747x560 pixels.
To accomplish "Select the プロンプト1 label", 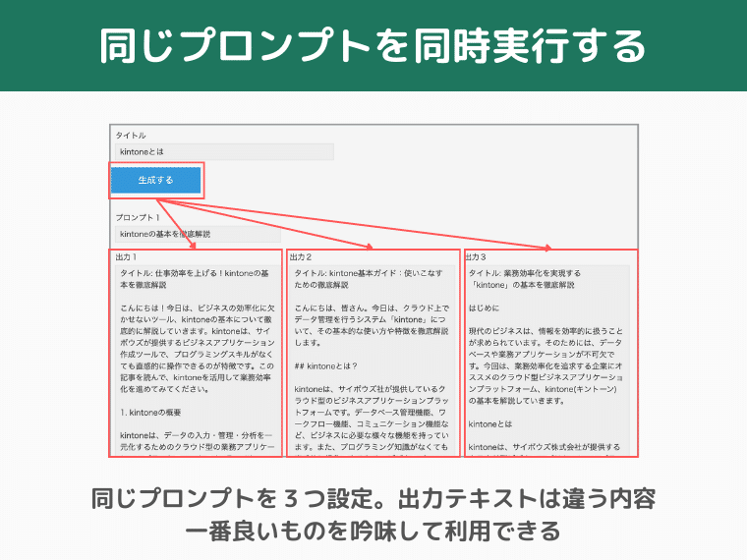I will click(x=138, y=217).
